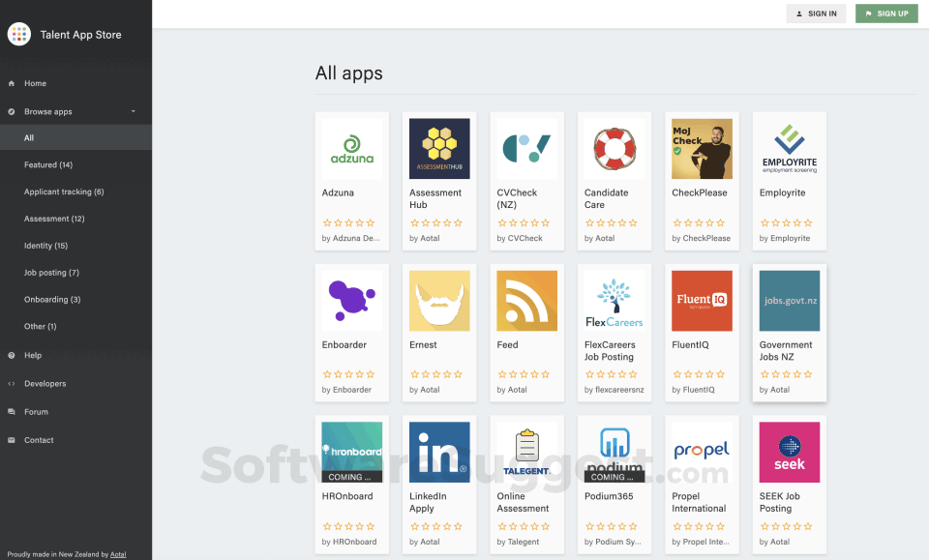Image resolution: width=929 pixels, height=560 pixels.
Task: Open the Government Jobs NZ thumbnail
Action: tap(789, 300)
